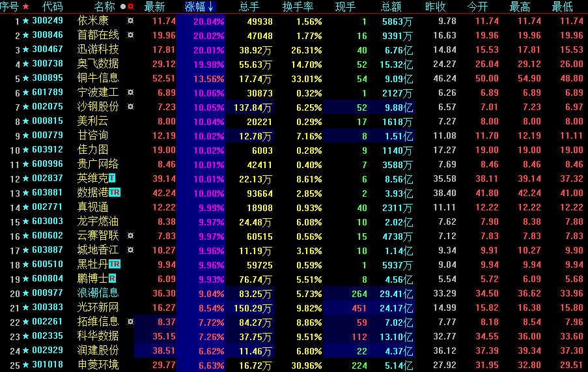Select stock name 申菱环境
Screen dimensions: 588x372
tap(98, 365)
